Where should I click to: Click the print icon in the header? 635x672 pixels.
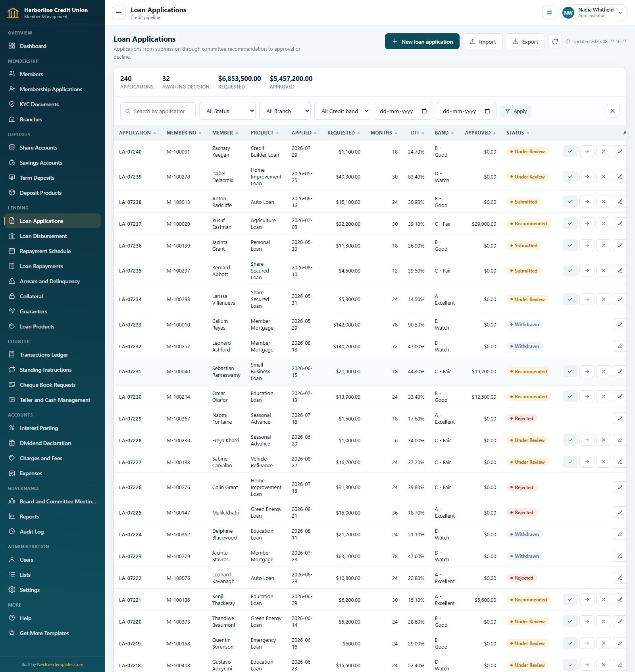pyautogui.click(x=549, y=13)
